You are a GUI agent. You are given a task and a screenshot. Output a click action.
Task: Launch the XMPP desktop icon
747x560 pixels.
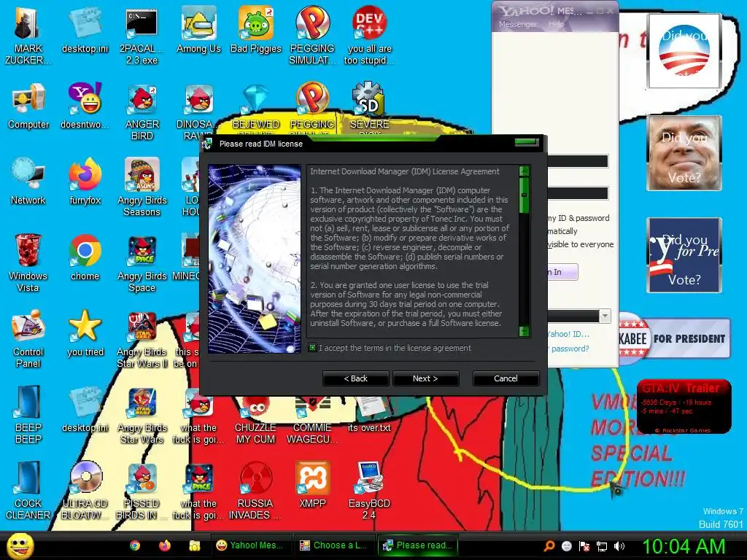pos(312,484)
